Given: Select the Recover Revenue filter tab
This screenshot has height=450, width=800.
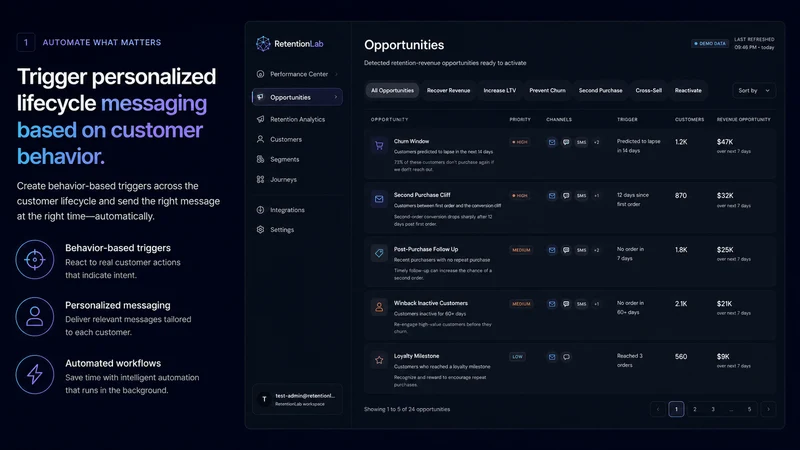Looking at the screenshot, I should pyautogui.click(x=448, y=90).
